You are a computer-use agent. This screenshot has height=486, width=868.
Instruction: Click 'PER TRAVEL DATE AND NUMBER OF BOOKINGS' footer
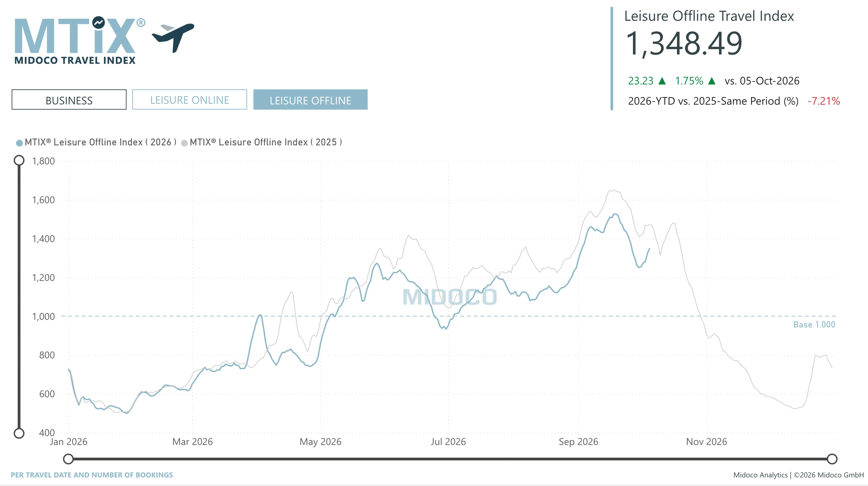pyautogui.click(x=92, y=475)
